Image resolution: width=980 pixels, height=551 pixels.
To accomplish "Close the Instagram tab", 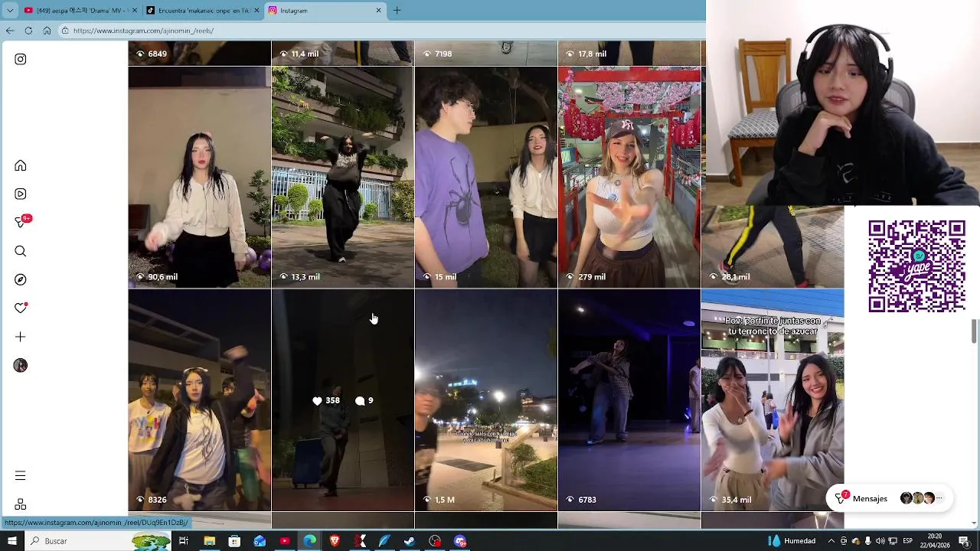I will pos(378,11).
